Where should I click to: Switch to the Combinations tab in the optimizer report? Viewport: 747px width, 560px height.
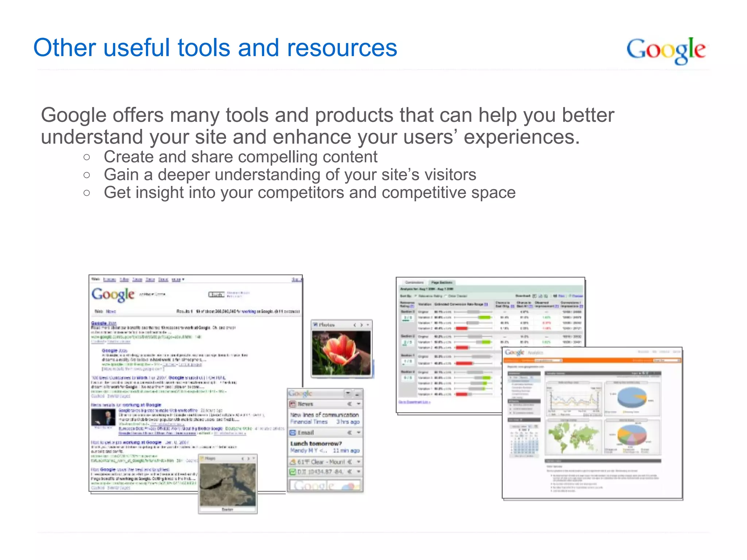tap(414, 283)
